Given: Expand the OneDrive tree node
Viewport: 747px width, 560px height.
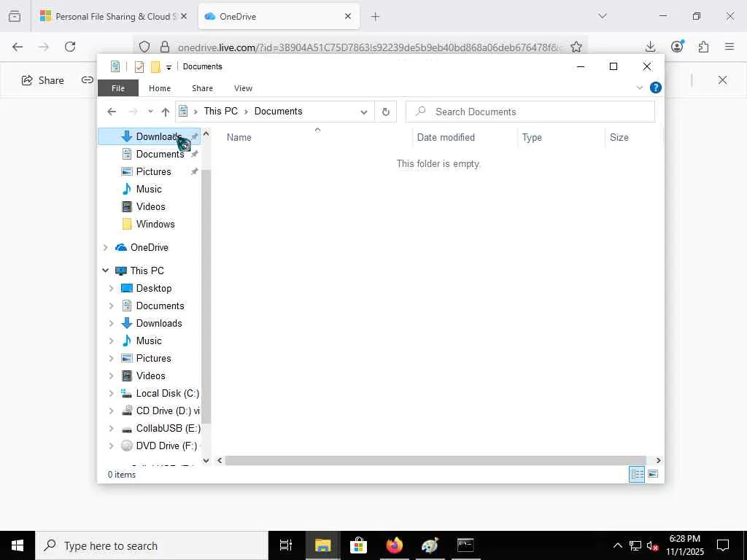Looking at the screenshot, I should coord(105,247).
